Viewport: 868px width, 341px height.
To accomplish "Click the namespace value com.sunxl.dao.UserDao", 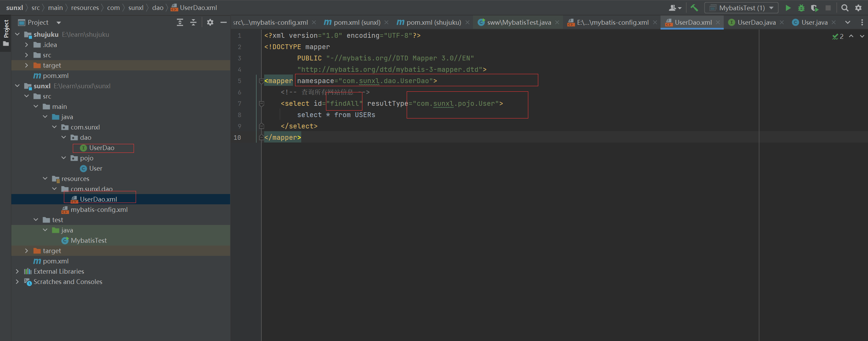I will (386, 81).
